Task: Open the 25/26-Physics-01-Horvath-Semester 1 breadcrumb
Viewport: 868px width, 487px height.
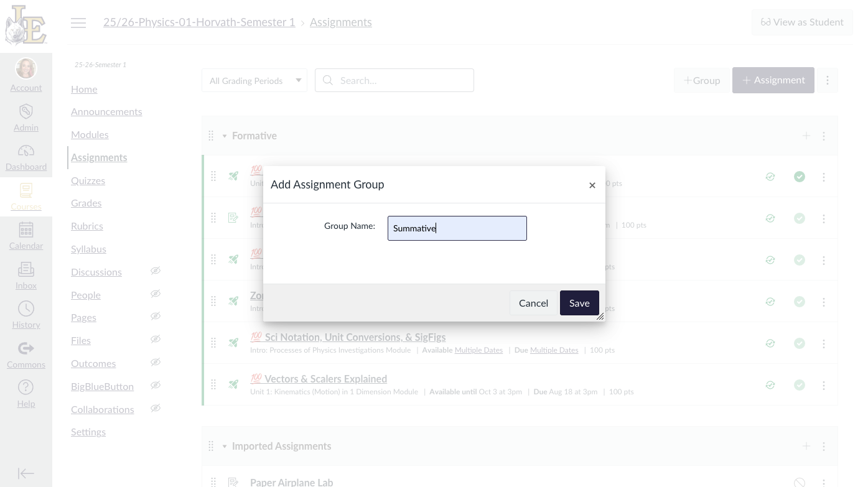Action: [x=199, y=22]
